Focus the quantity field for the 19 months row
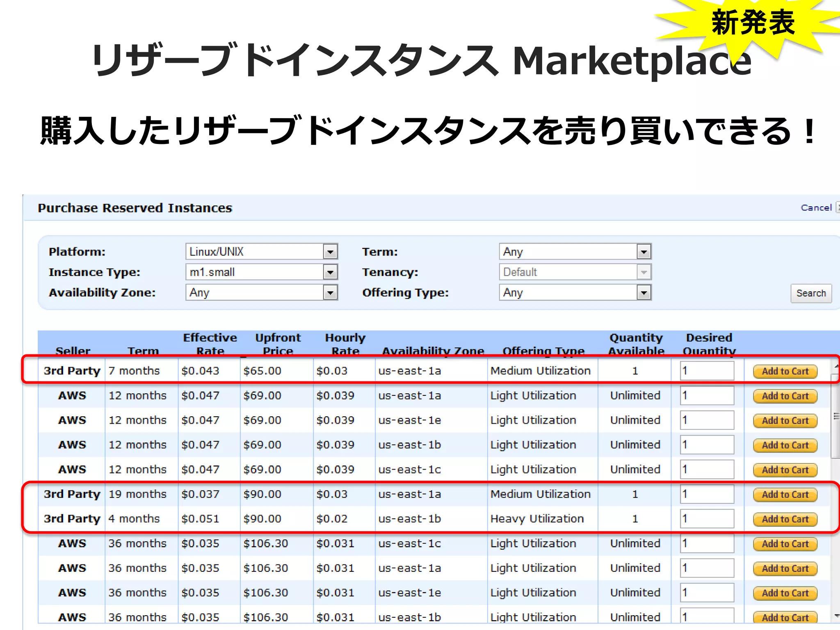840x630 pixels. (x=707, y=494)
